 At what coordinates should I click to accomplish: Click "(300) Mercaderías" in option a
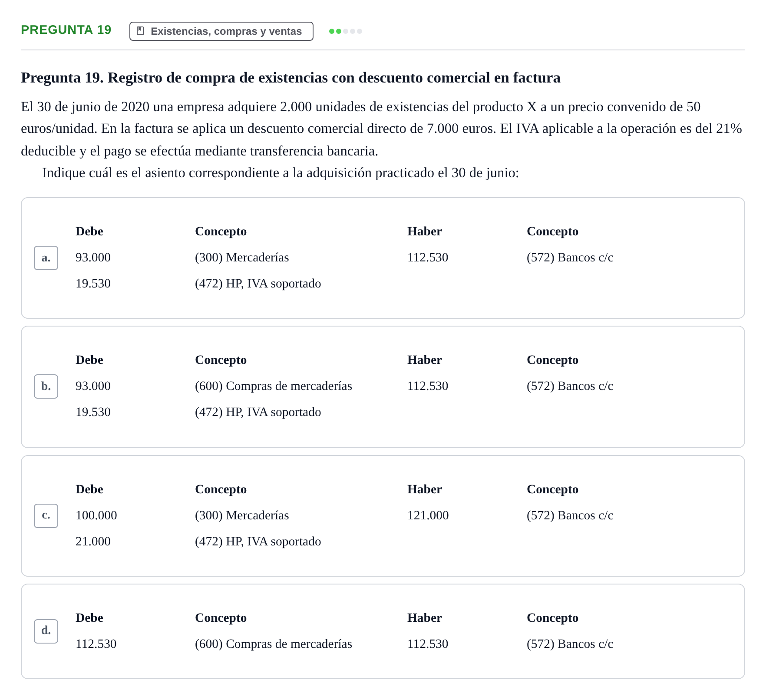[x=242, y=258]
